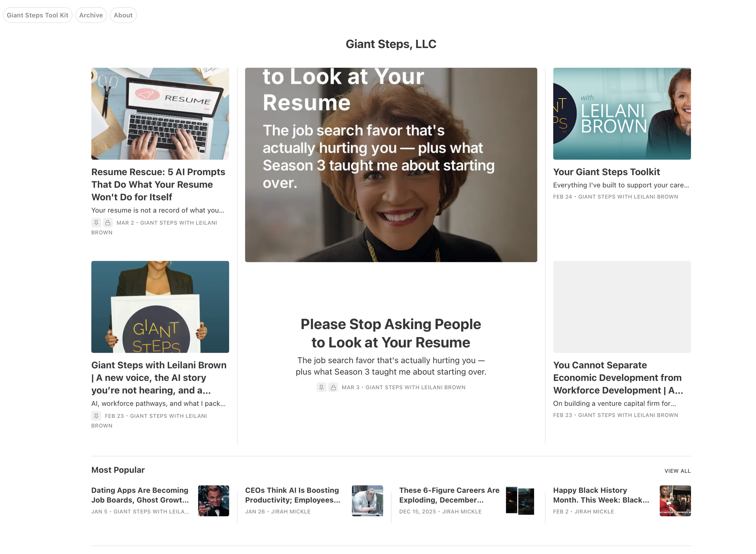Open Your Giant Steps Toolkit post
The height and width of the screenshot is (554, 756).
tap(606, 172)
